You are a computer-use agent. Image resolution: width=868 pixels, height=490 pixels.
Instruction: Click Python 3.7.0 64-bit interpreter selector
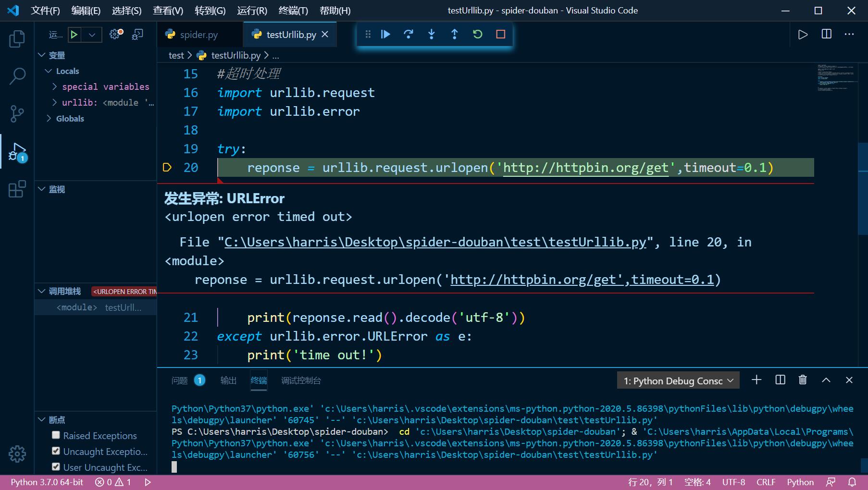47,482
